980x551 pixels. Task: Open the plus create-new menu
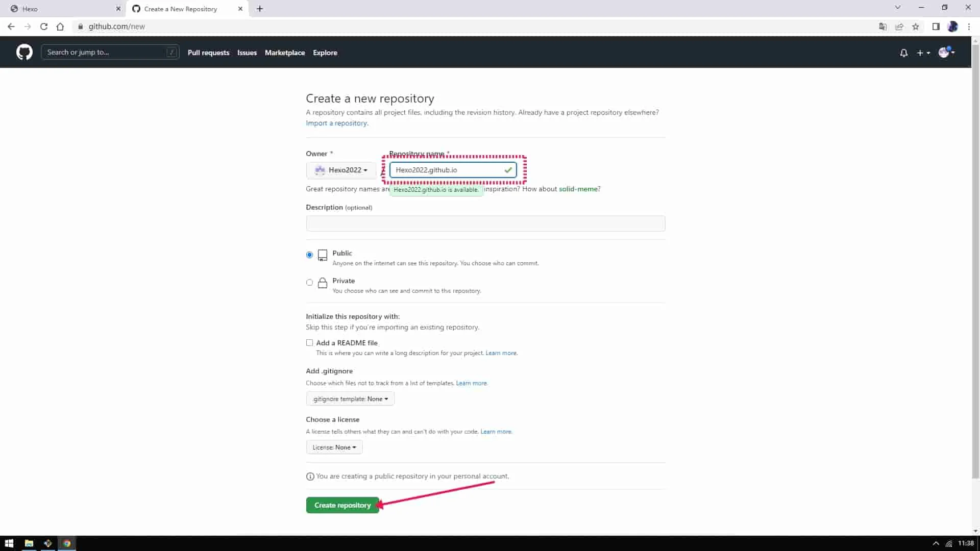923,53
